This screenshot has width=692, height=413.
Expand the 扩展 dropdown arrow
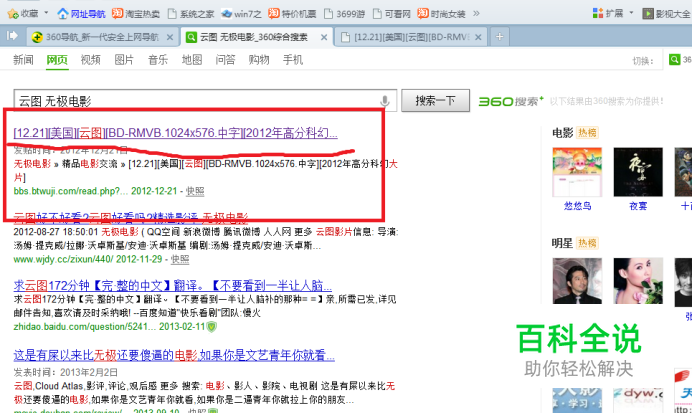631,13
